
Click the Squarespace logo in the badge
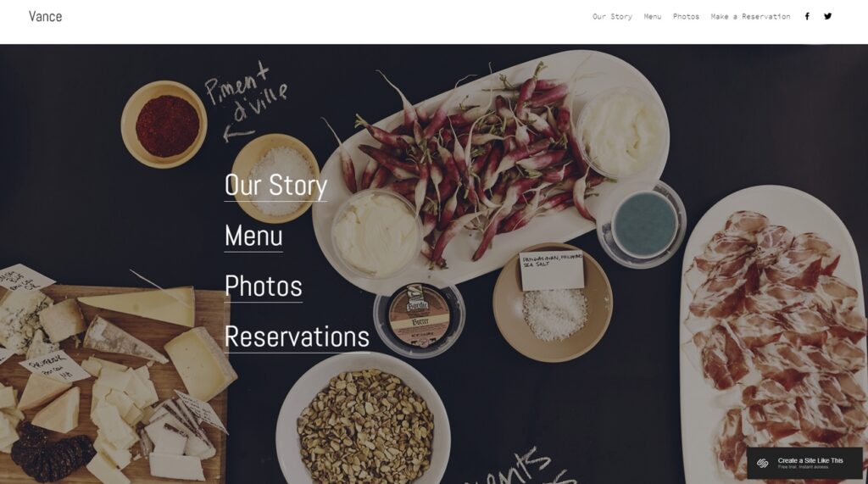(762, 463)
